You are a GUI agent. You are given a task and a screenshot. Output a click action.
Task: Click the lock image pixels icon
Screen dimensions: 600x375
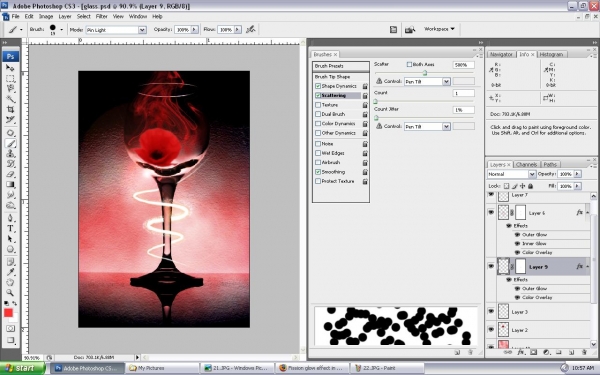coord(515,186)
